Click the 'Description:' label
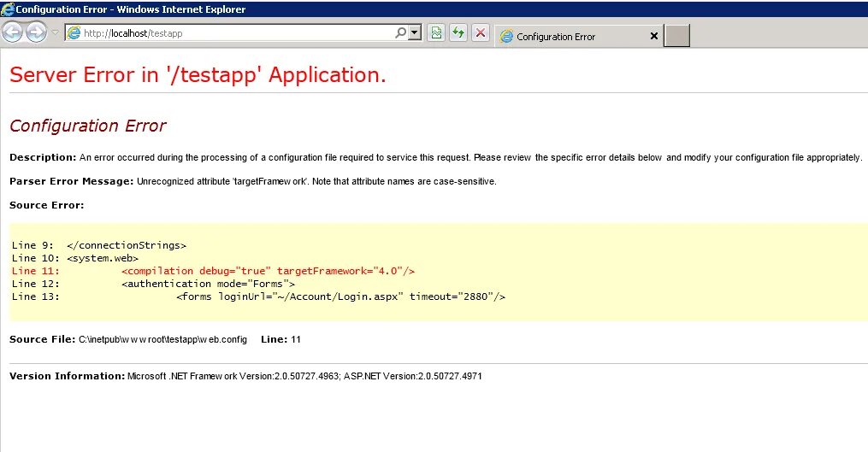This screenshot has width=868, height=452. click(x=43, y=157)
